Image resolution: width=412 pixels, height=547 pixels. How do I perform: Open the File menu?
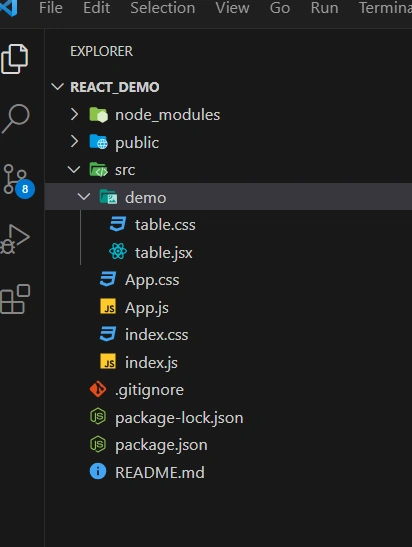51,8
